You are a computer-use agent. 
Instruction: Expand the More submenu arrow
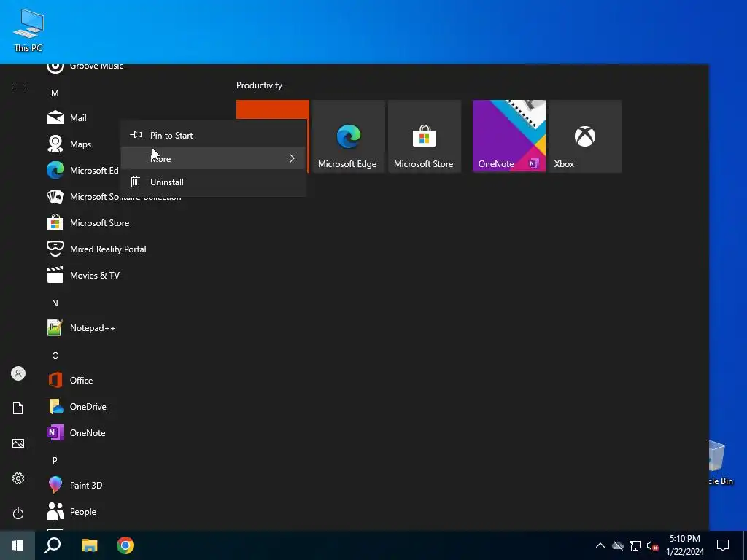pos(292,158)
